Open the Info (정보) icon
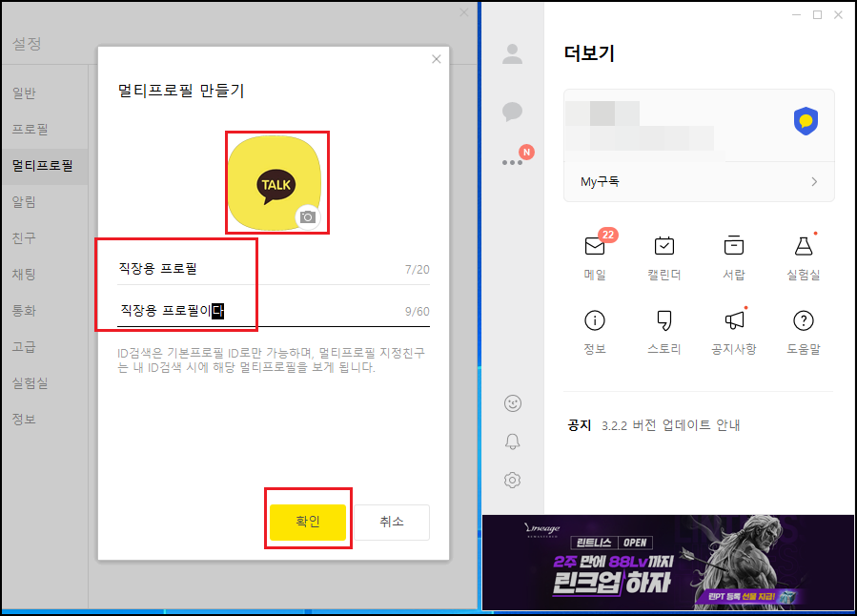The width and height of the screenshot is (857, 616). (595, 320)
